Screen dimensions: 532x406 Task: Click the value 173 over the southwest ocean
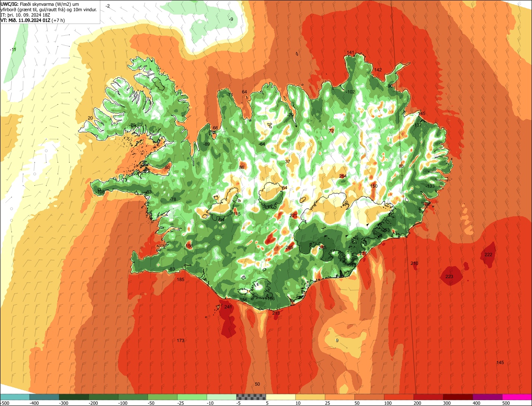tap(180, 340)
